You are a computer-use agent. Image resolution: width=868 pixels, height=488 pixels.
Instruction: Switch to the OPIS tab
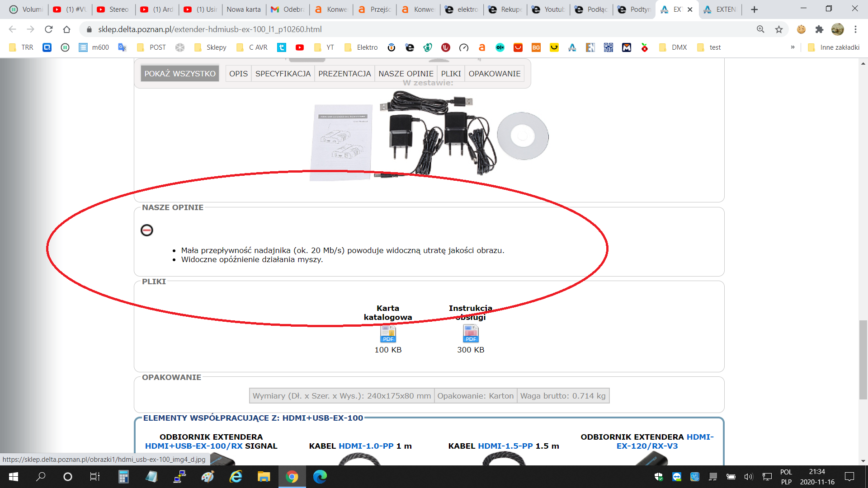(x=238, y=74)
